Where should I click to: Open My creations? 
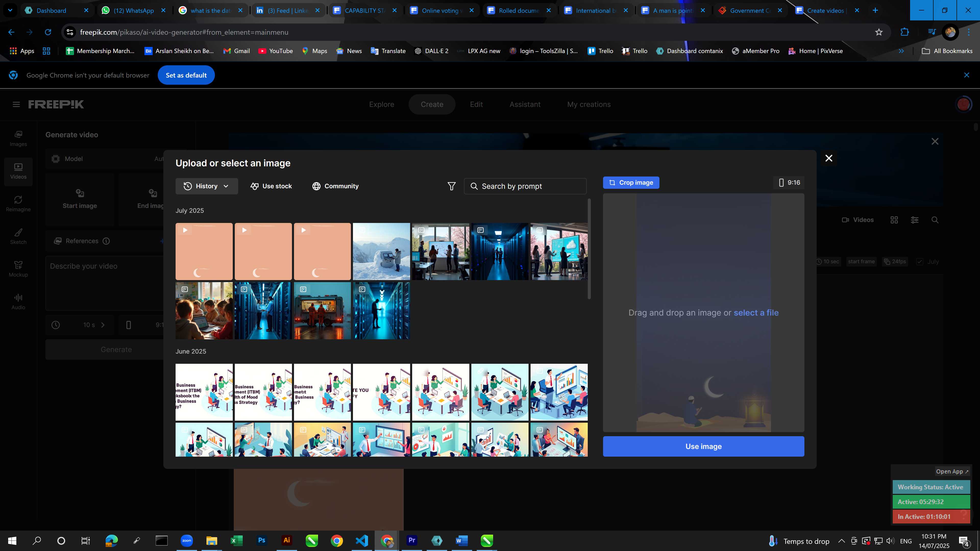[589, 104]
